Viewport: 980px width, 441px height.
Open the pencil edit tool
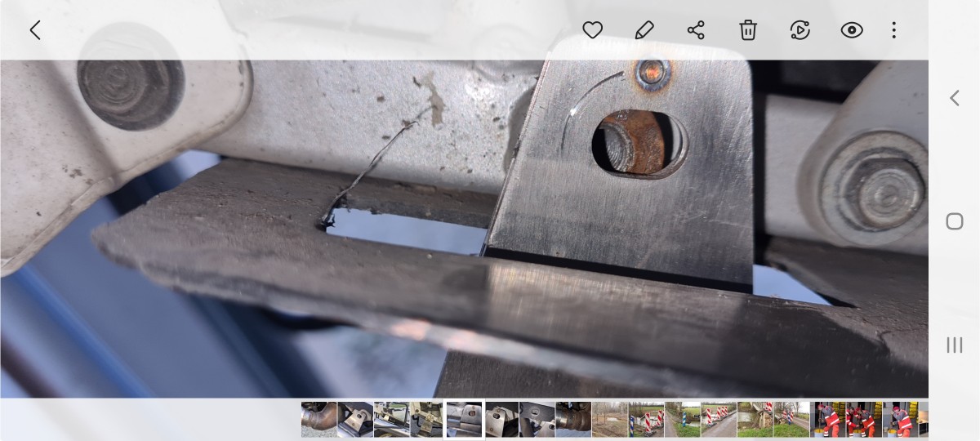click(x=644, y=30)
